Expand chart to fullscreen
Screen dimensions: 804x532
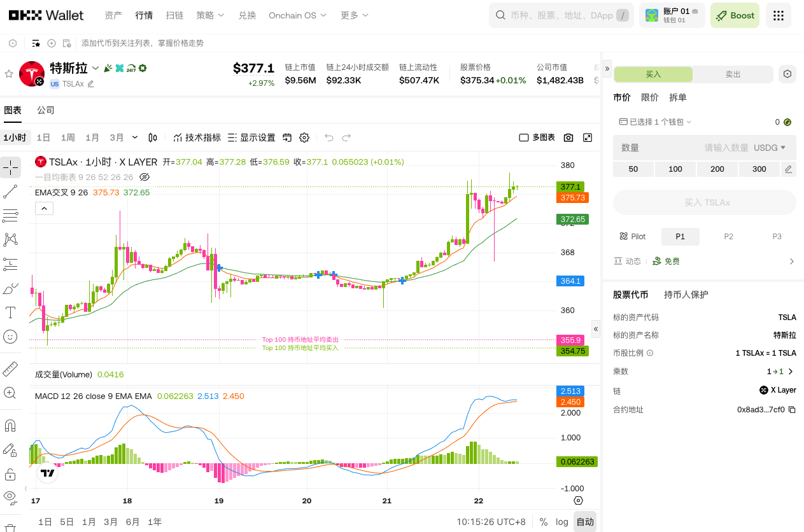588,137
